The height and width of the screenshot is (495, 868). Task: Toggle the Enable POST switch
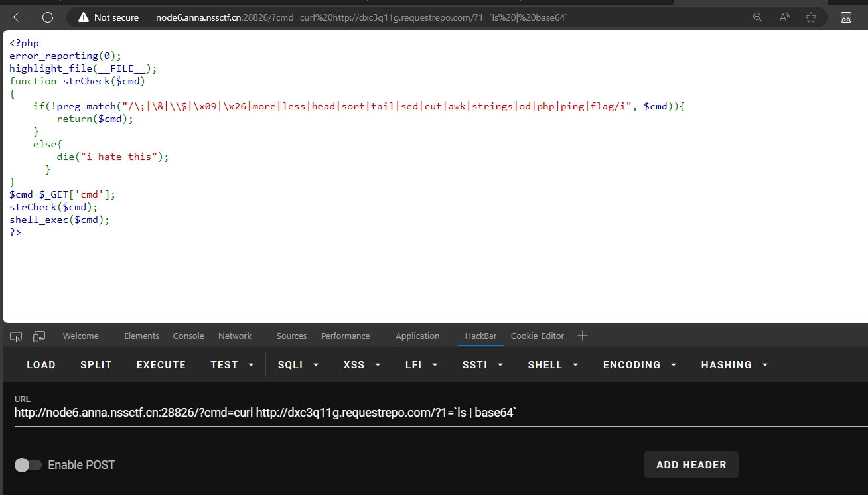pos(28,465)
